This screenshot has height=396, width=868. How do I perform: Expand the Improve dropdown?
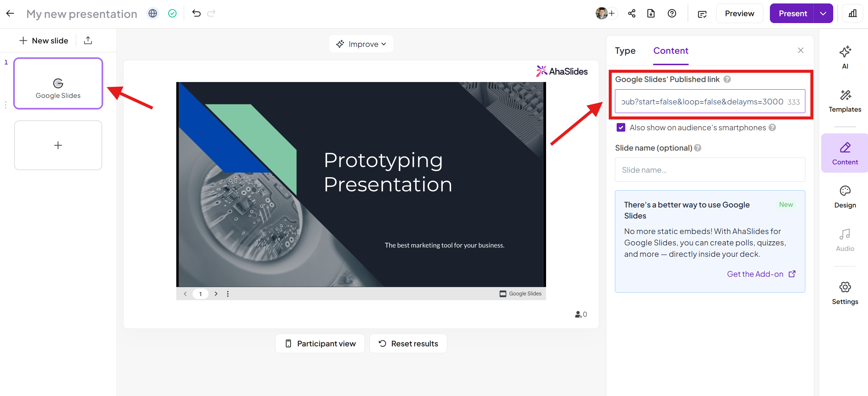[x=361, y=44]
